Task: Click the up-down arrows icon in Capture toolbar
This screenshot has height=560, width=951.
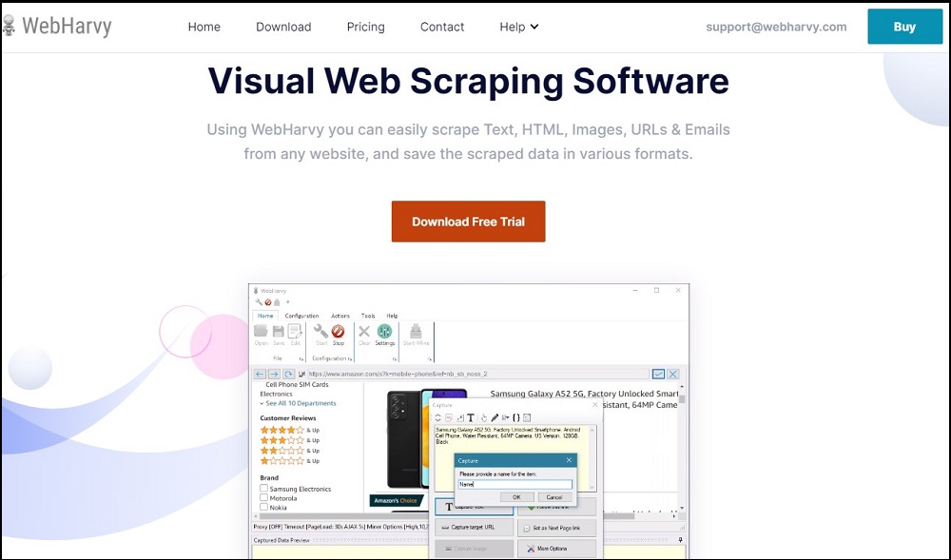Action: [x=437, y=417]
